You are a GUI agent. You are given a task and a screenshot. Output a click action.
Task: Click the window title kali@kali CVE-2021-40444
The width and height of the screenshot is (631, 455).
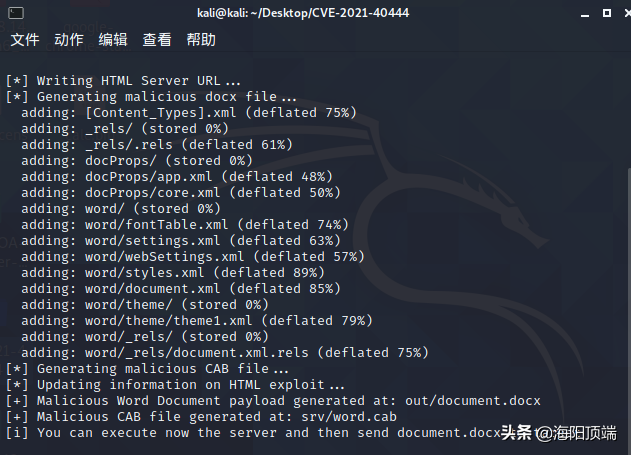click(303, 13)
